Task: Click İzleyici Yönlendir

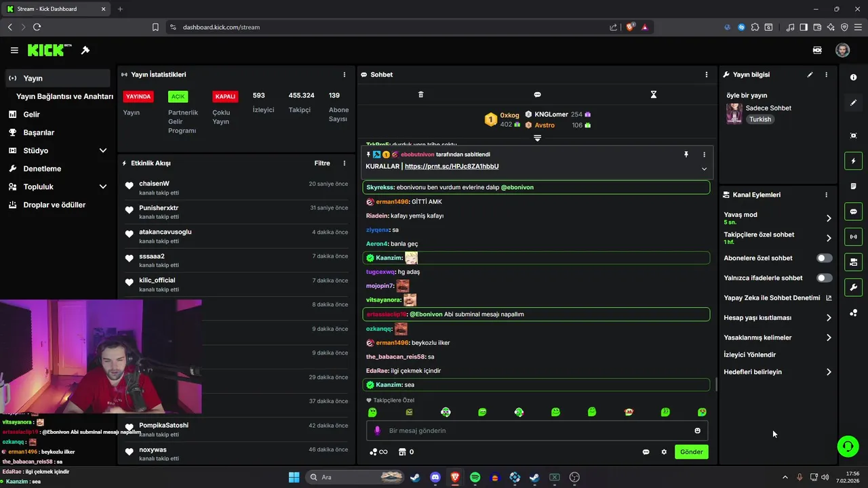Action: click(750, 354)
